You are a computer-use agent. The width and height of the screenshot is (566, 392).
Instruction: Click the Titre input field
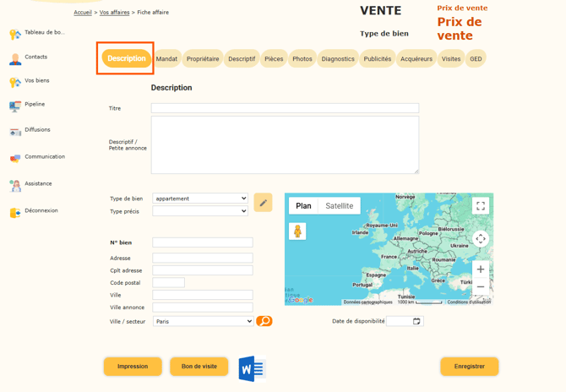[x=286, y=108]
